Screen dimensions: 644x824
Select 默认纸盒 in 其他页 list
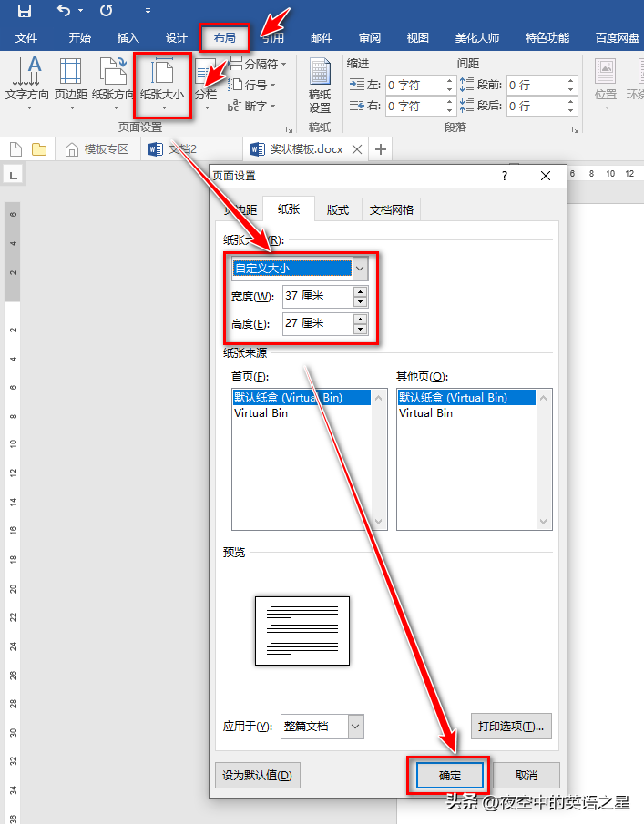(466, 397)
